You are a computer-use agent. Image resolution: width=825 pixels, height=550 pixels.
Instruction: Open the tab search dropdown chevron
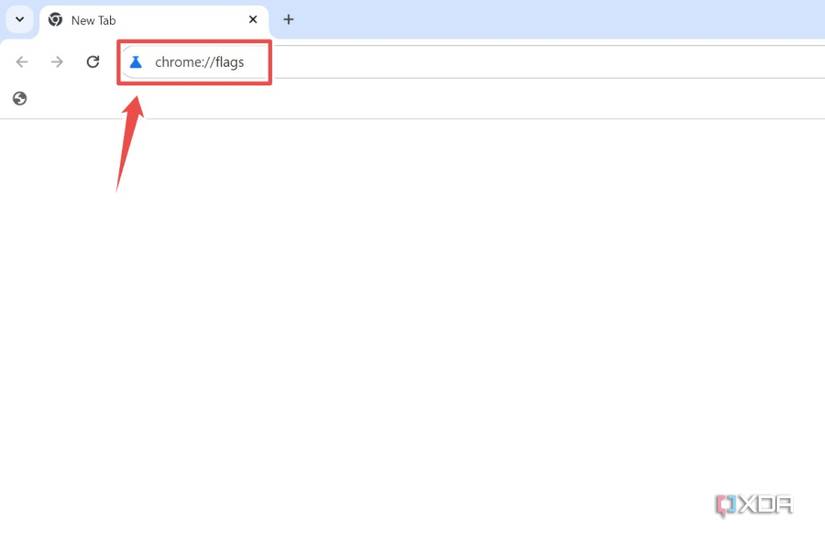pos(19,20)
